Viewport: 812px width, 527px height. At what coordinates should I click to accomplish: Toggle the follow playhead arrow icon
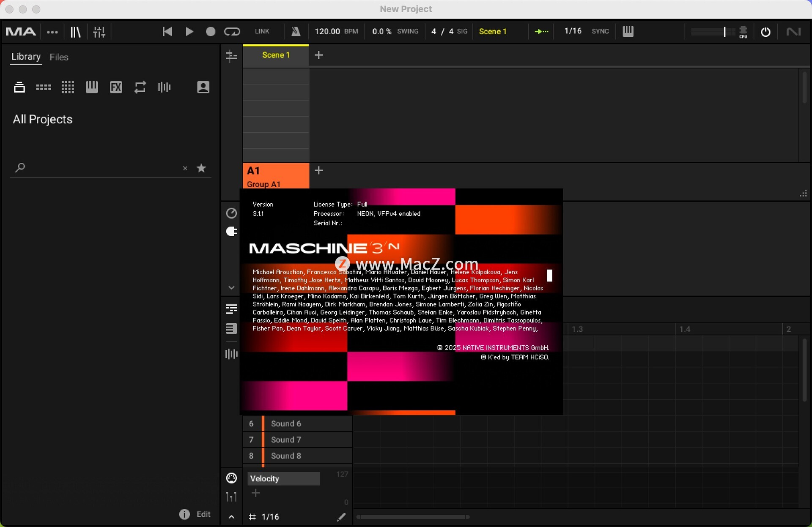point(541,31)
